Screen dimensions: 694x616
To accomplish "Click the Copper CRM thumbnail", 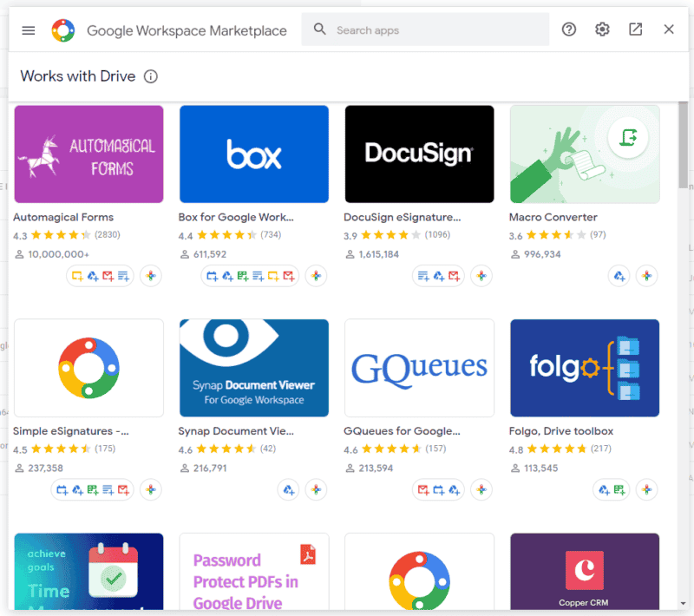I will pos(584,571).
